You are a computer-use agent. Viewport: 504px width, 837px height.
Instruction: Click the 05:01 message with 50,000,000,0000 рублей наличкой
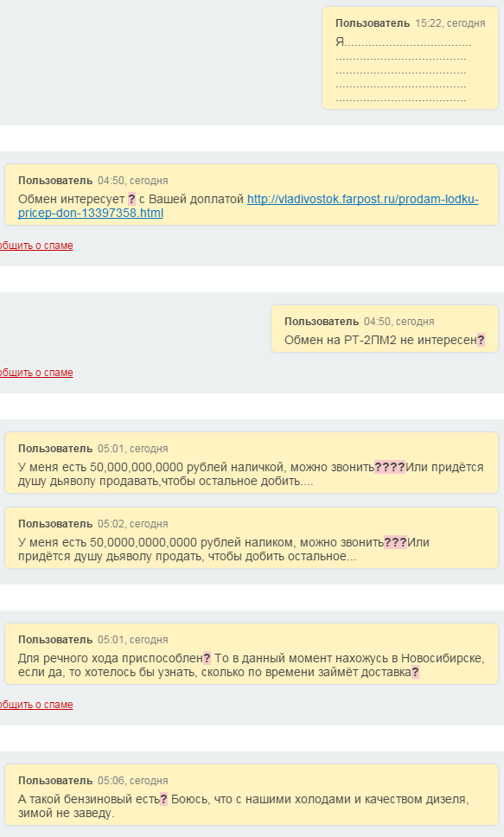[252, 463]
